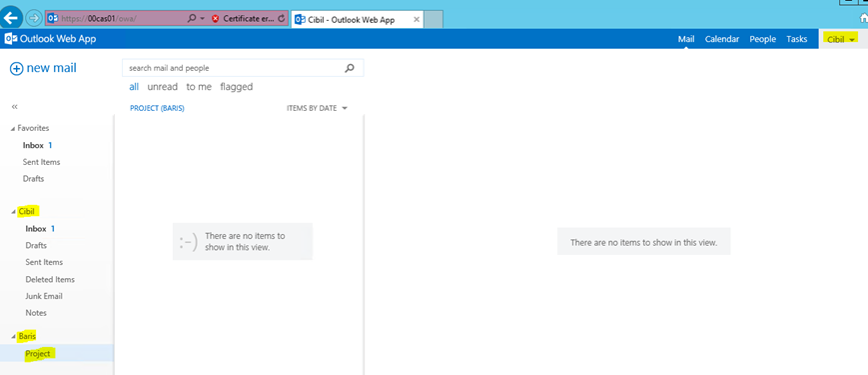
Task: Collapse the Baris shared mailbox tree
Action: tap(13, 337)
